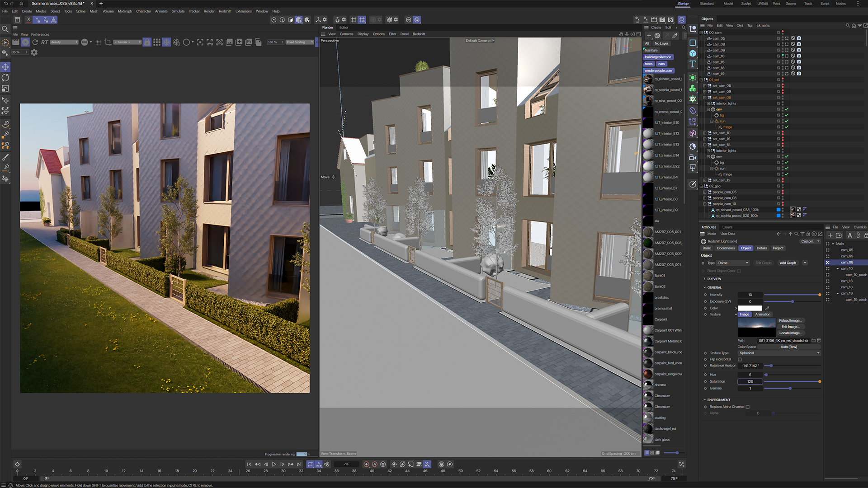Open the Texture Type Spherical dropdown
868x488 pixels.
778,353
